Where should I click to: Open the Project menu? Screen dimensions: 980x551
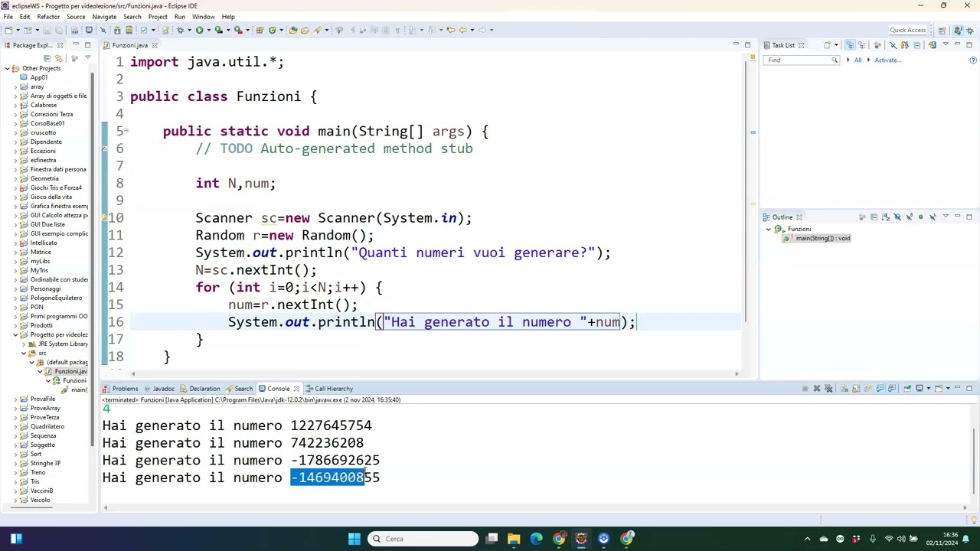point(158,16)
